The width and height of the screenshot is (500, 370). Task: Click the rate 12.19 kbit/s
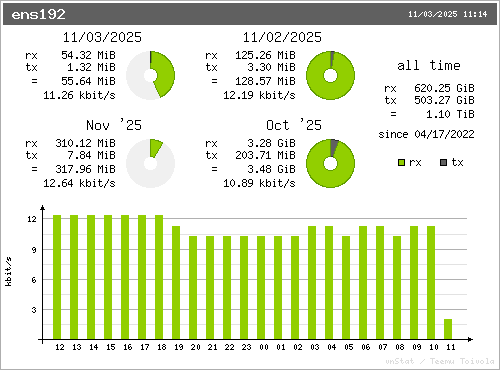tap(259, 95)
